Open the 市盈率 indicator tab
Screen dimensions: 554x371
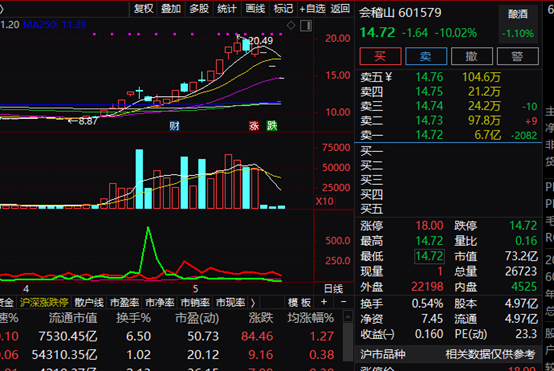click(x=124, y=303)
